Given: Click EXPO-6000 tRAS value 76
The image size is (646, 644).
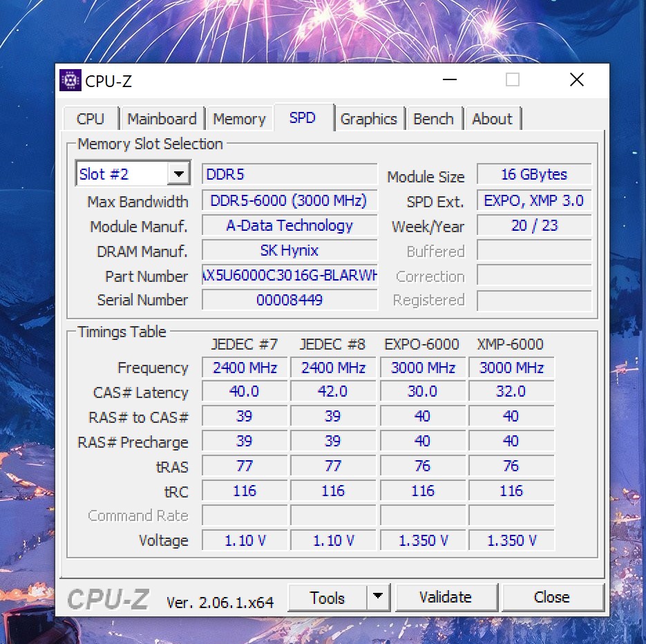Looking at the screenshot, I should coord(423,466).
